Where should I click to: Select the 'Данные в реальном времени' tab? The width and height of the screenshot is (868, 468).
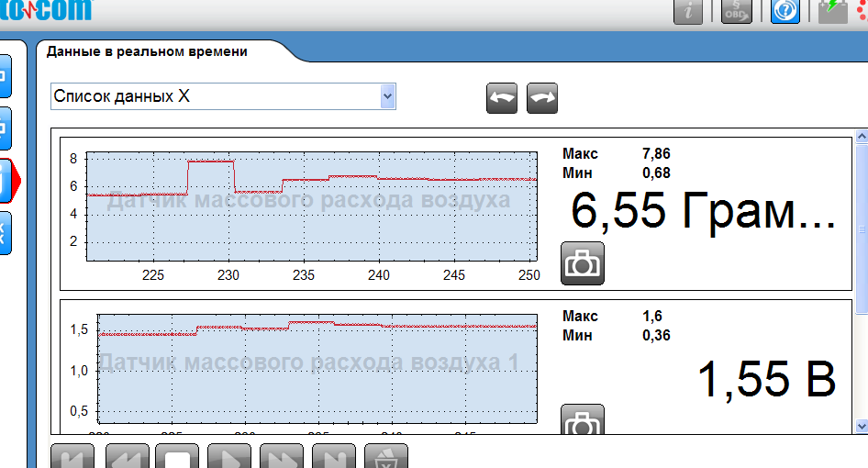(147, 52)
